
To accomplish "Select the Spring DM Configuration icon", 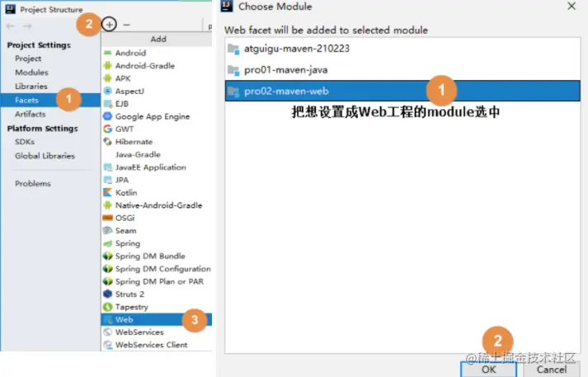I will [108, 269].
